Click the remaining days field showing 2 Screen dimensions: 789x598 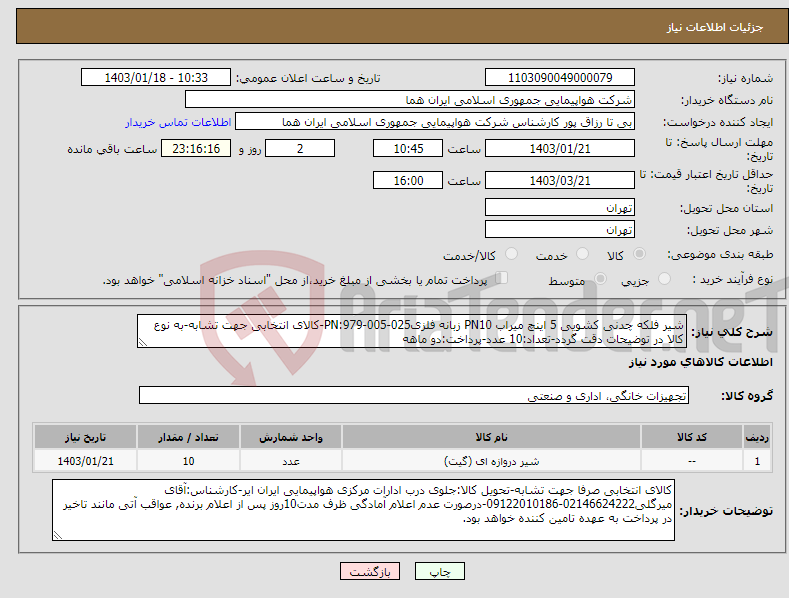click(x=300, y=148)
